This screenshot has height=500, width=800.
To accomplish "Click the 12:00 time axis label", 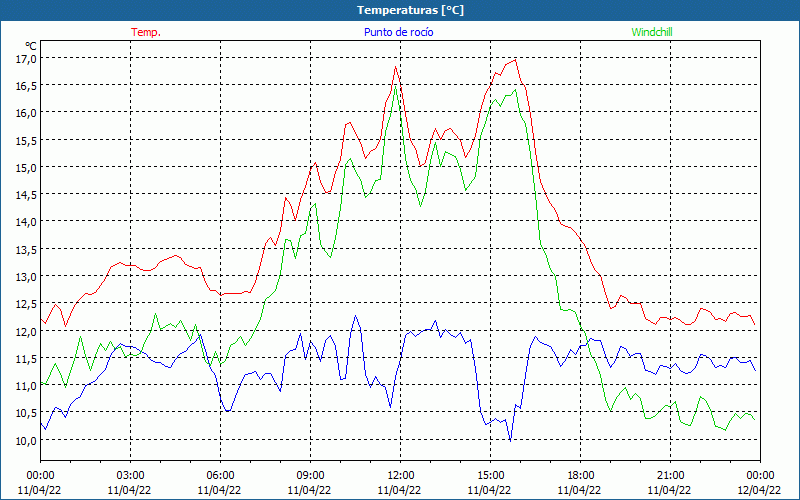I will pyautogui.click(x=400, y=476).
